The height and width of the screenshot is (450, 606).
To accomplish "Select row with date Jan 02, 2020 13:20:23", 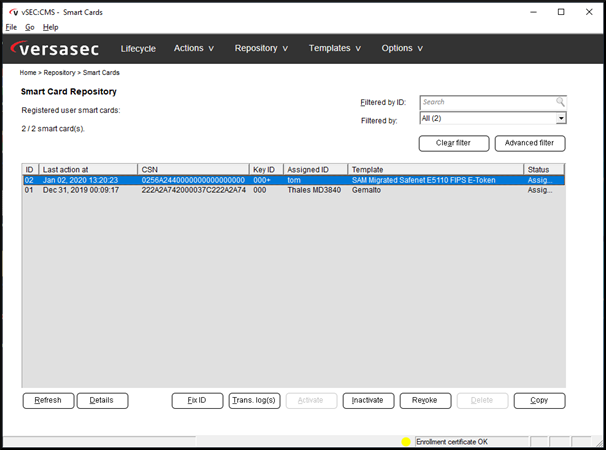I will click(293, 180).
